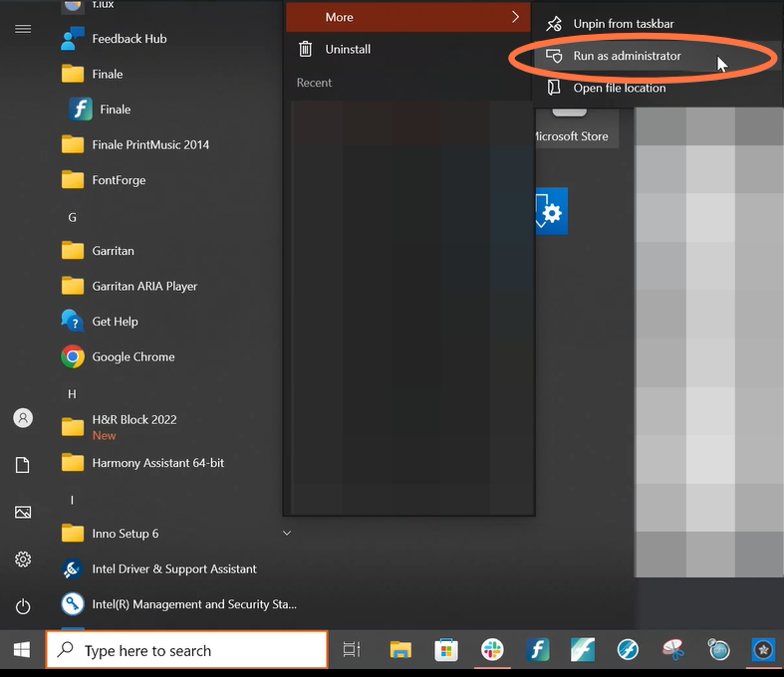Open round teal f icon on taskbar
Image resolution: width=784 pixels, height=677 pixels.
tap(628, 650)
